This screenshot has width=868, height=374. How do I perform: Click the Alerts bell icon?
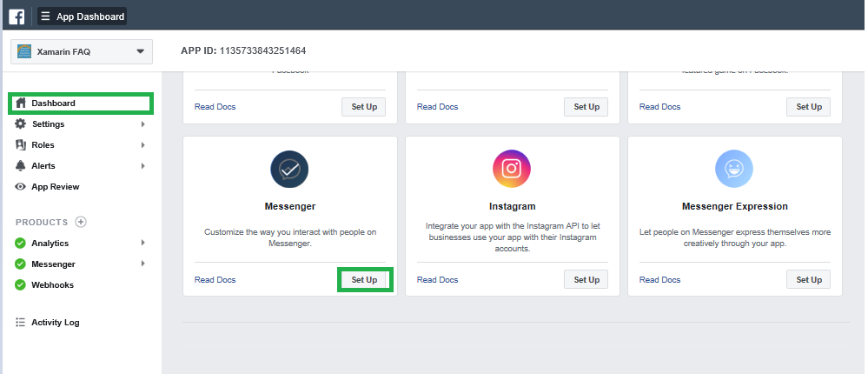[x=21, y=165]
